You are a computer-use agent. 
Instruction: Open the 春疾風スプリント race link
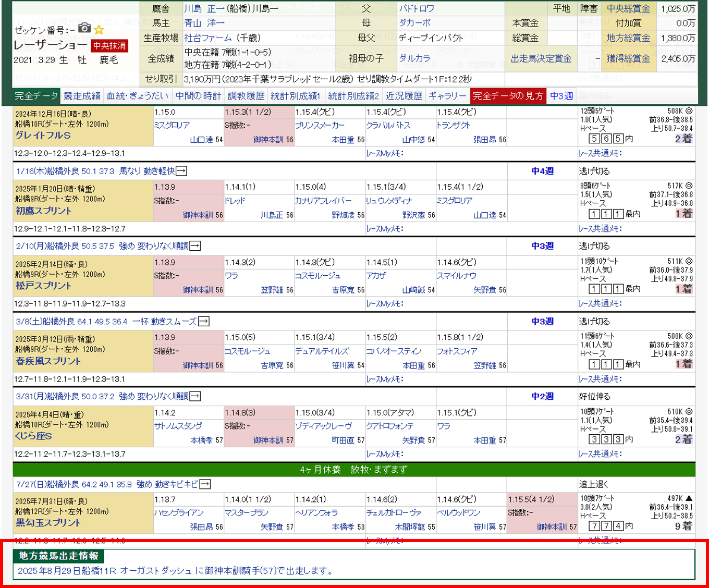(x=48, y=361)
